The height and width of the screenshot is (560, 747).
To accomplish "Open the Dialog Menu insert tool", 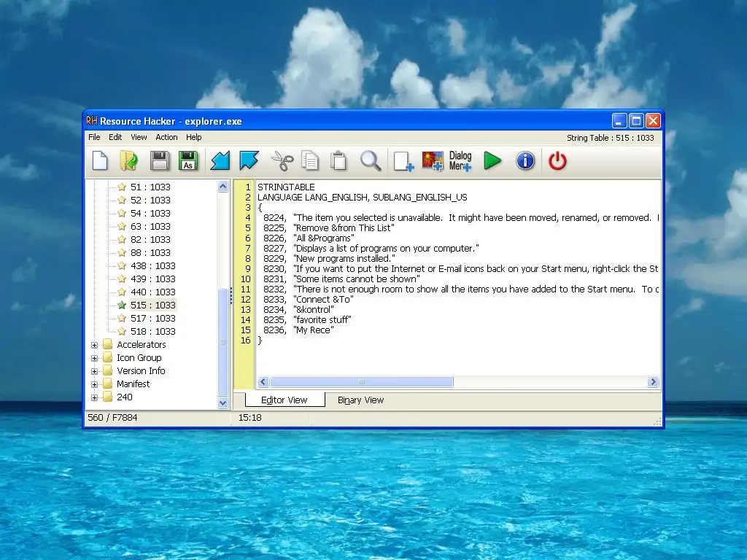I will coord(460,161).
